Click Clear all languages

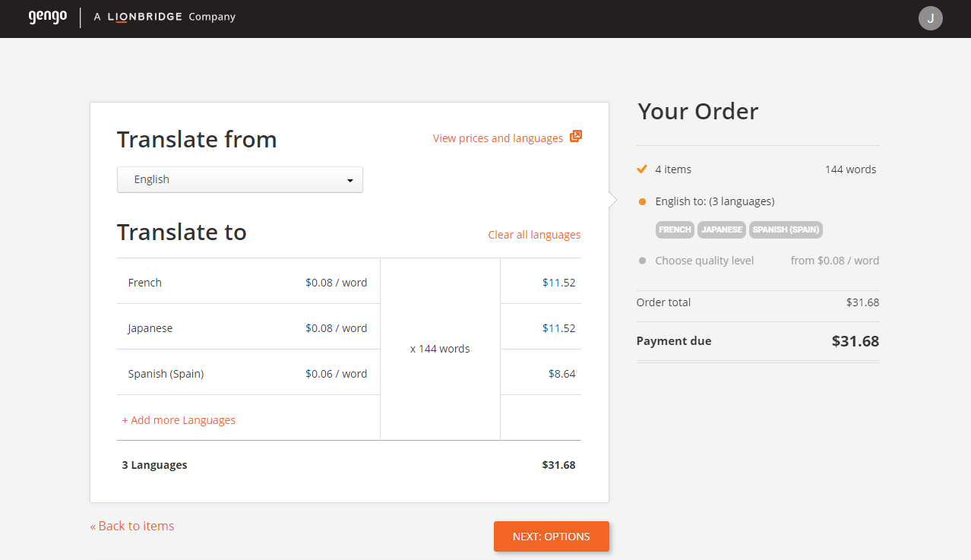[x=534, y=235]
